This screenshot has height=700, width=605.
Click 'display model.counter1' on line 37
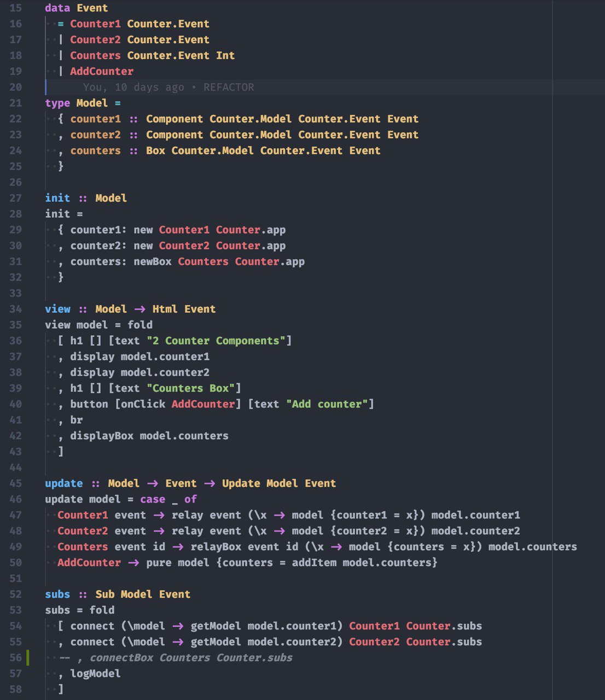tap(140, 357)
